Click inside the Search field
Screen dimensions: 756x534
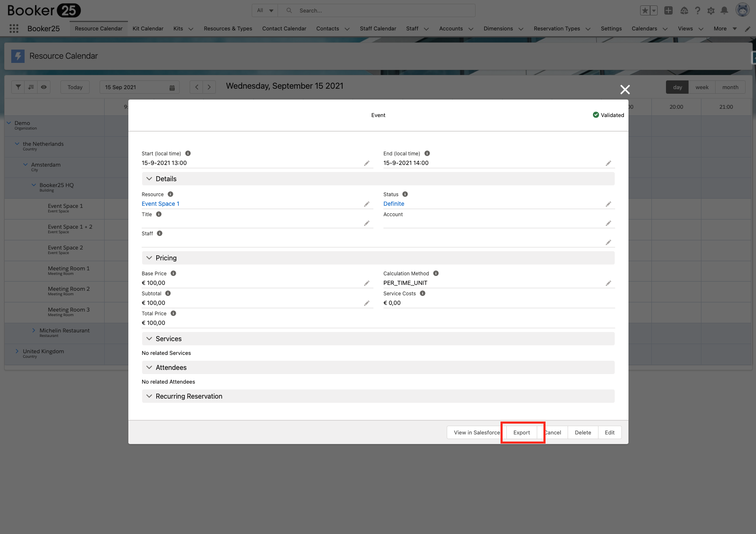coord(375,10)
